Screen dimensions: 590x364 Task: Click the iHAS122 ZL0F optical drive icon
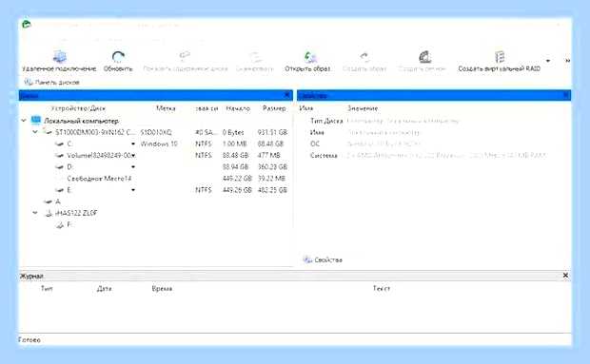[49, 214]
